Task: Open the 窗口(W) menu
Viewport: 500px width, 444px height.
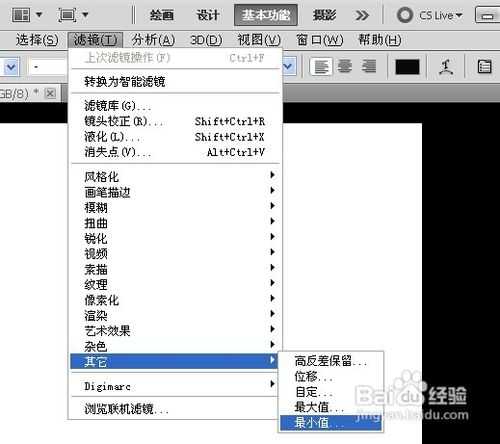Action: click(x=319, y=40)
